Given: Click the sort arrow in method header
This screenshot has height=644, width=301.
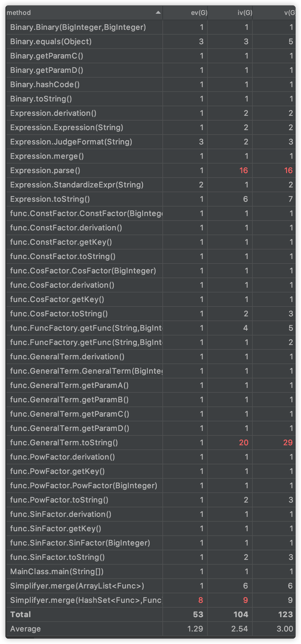Looking at the screenshot, I should tap(158, 13).
